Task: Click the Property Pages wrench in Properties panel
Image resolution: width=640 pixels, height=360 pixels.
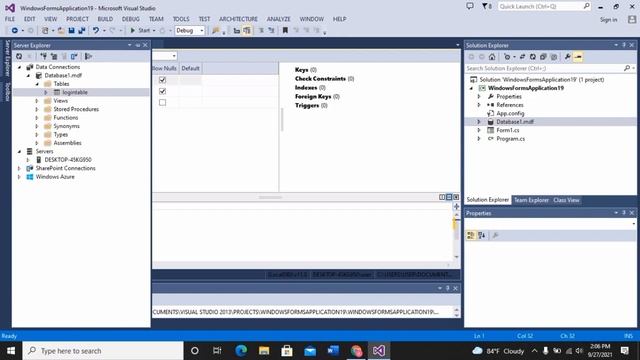Action: coord(496,235)
